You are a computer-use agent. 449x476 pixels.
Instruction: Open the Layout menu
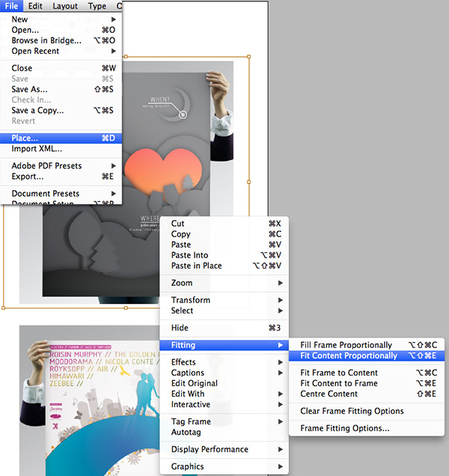[x=65, y=6]
